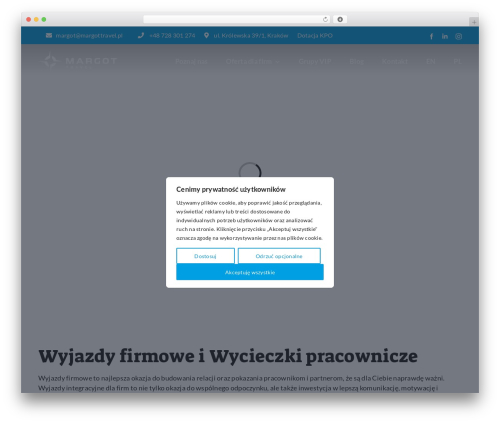The width and height of the screenshot is (500, 423).
Task: Open the Dotacja KPO link
Action: pos(315,35)
